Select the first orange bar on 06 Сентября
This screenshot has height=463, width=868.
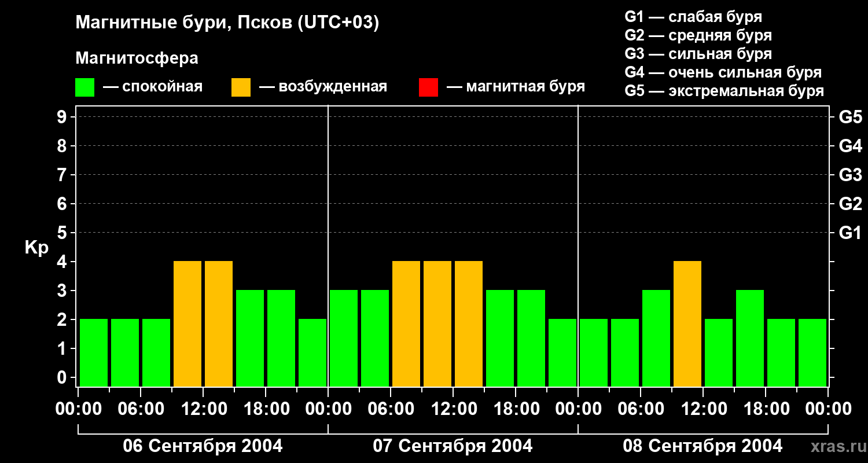tap(187, 324)
